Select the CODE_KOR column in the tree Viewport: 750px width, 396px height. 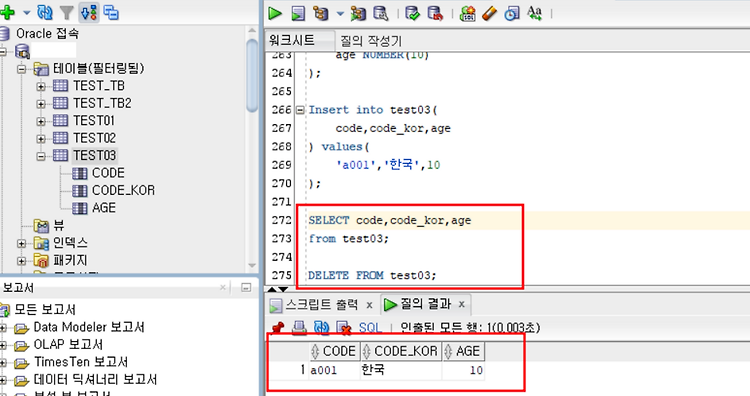123,190
